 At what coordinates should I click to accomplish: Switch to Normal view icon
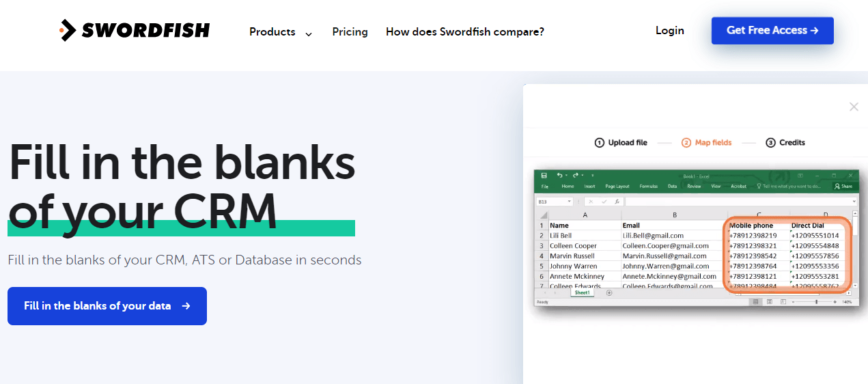[755, 302]
